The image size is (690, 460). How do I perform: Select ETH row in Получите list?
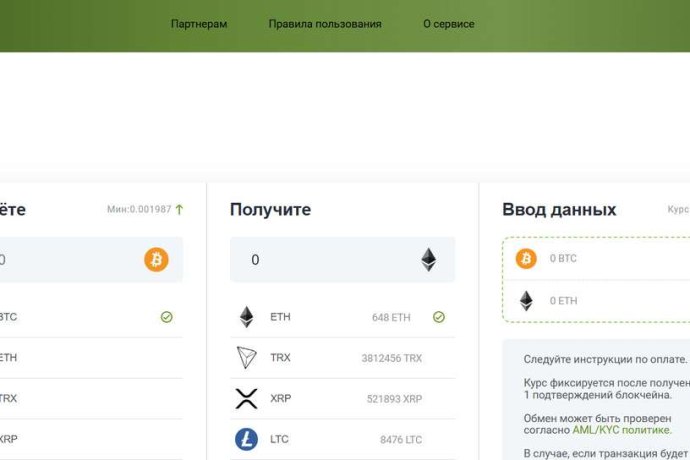pyautogui.click(x=342, y=317)
